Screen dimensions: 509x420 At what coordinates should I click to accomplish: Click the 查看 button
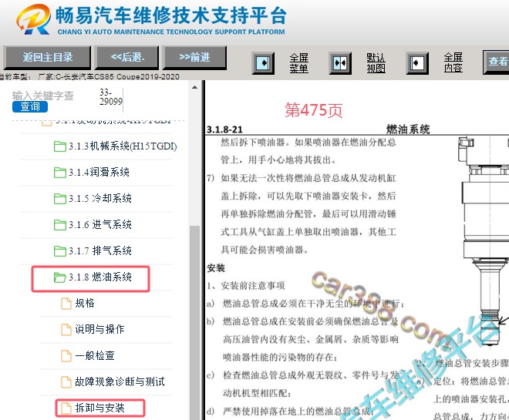tap(497, 62)
